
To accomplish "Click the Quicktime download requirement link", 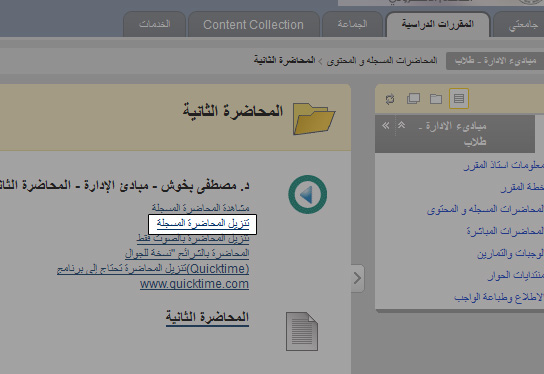I will coord(153,269).
